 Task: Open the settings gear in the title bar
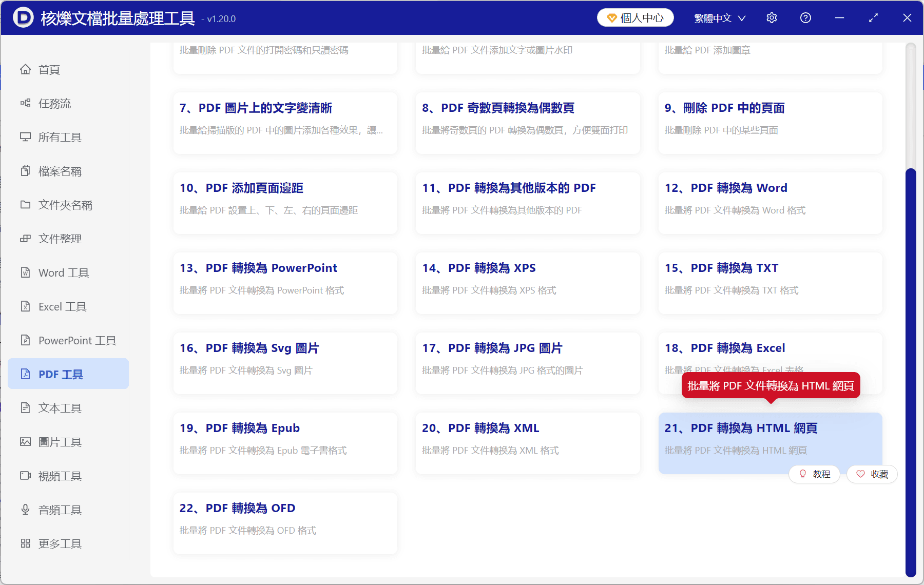point(772,17)
